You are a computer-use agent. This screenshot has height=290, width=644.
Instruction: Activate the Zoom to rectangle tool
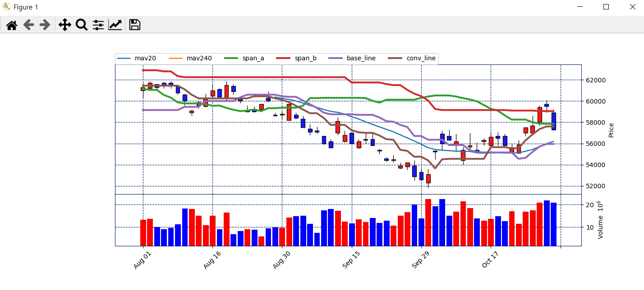coord(82,25)
